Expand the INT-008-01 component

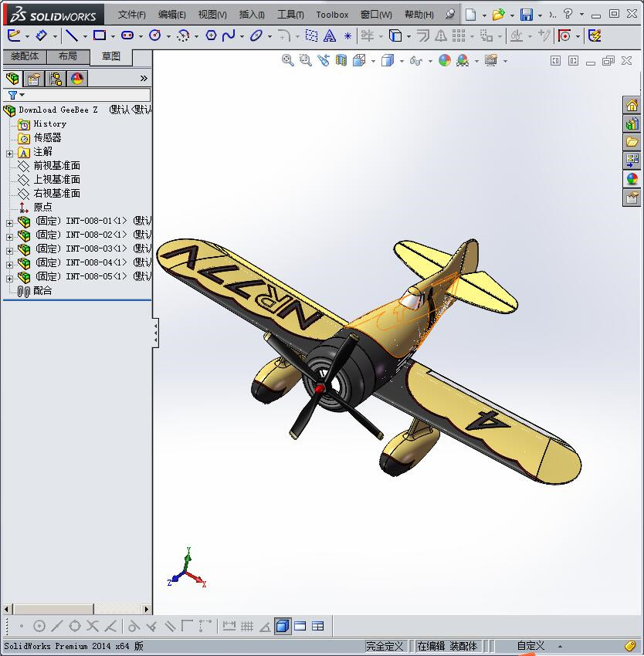coord(9,223)
